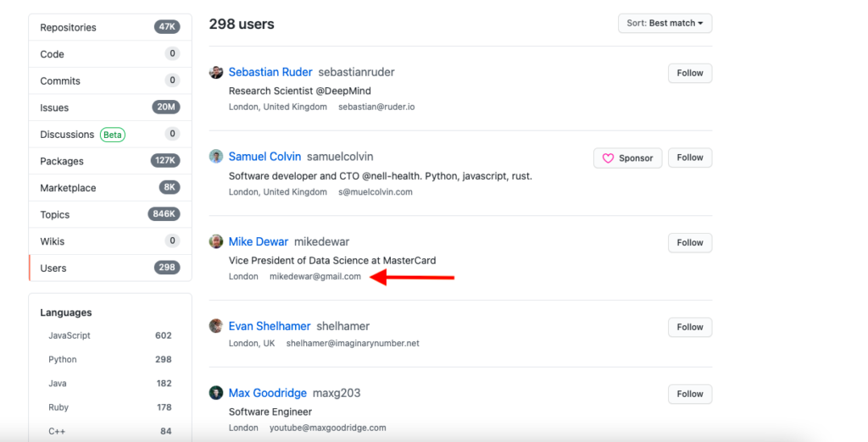Select the Users category in sidebar
Image resolution: width=868 pixels, height=442 pixels.
click(53, 268)
